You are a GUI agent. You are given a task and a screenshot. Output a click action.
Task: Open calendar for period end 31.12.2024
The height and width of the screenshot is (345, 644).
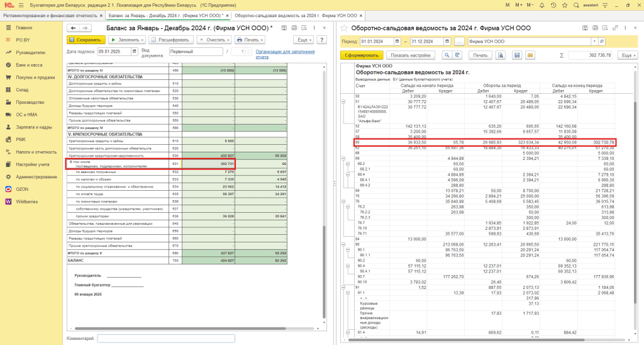(447, 42)
